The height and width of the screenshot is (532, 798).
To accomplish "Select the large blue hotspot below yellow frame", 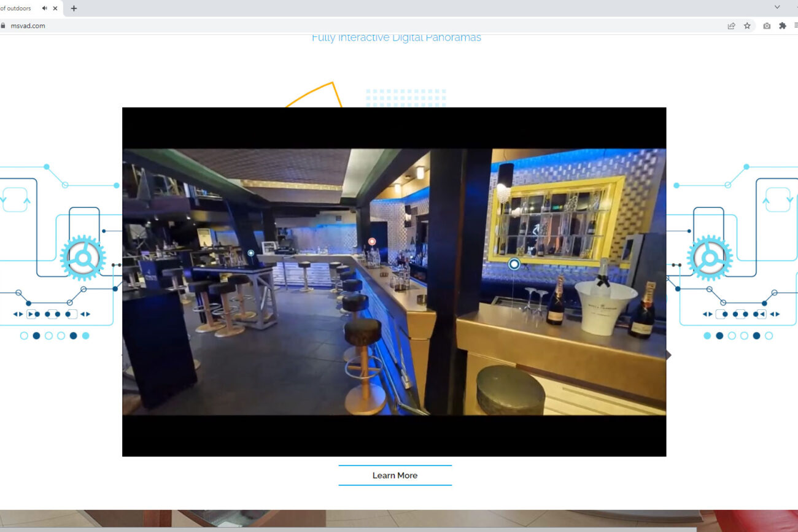I will pyautogui.click(x=514, y=264).
